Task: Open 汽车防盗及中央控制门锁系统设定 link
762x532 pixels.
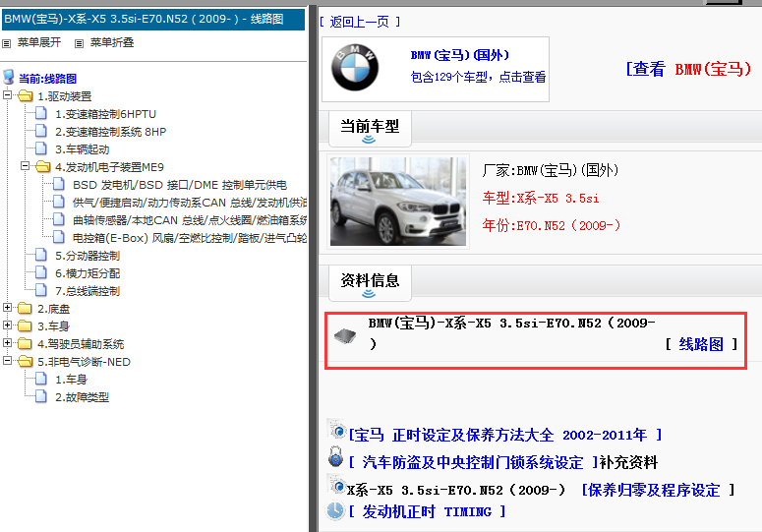Action: click(473, 462)
